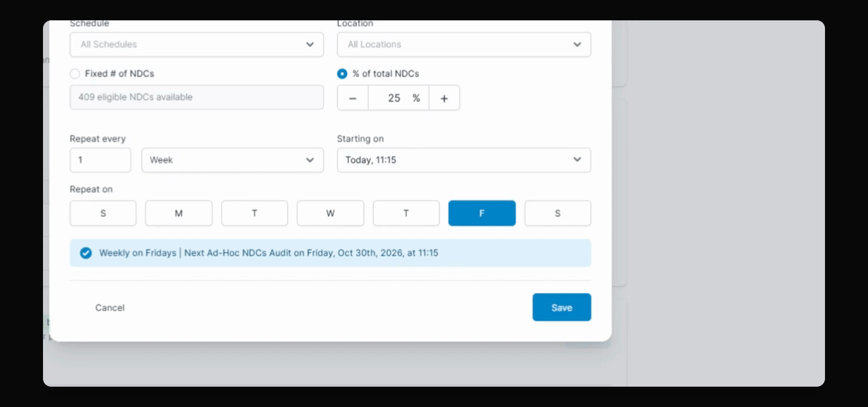Open the Week interval dropdown

(x=233, y=160)
